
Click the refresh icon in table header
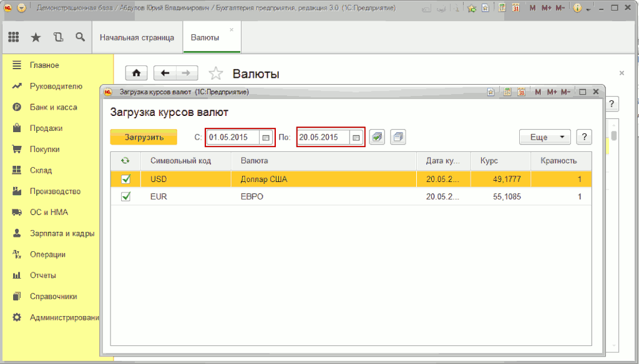pos(125,161)
